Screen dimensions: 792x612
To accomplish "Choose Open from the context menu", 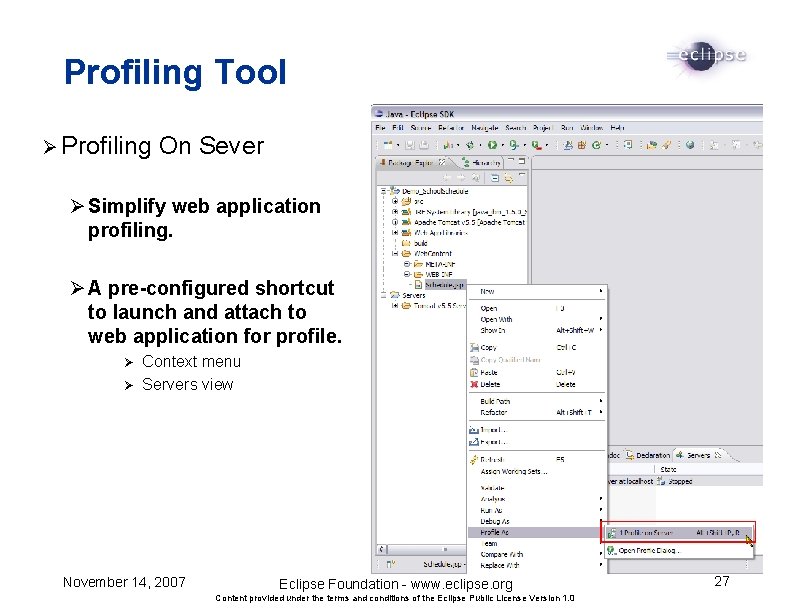I will 537,308.
